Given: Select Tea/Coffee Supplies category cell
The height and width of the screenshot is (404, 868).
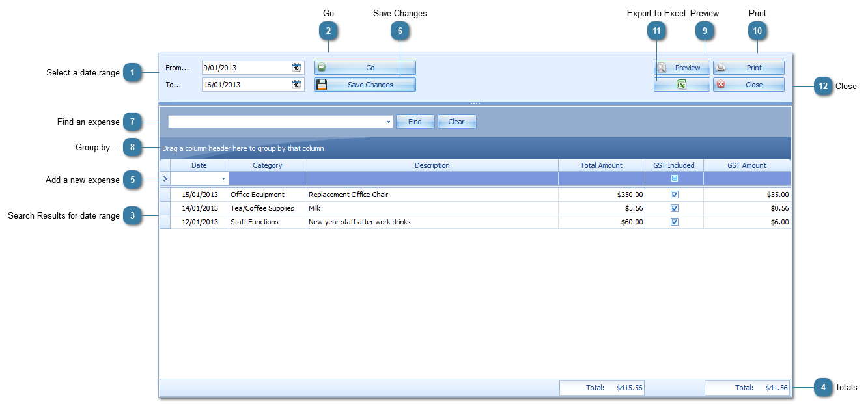Looking at the screenshot, I should [268, 208].
